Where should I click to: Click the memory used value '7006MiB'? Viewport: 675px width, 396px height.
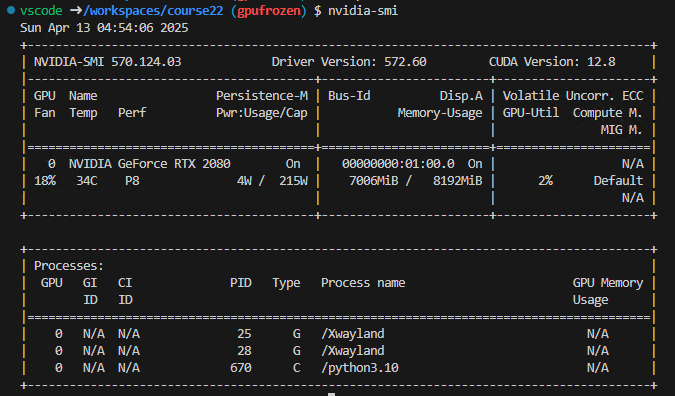[x=374, y=181]
